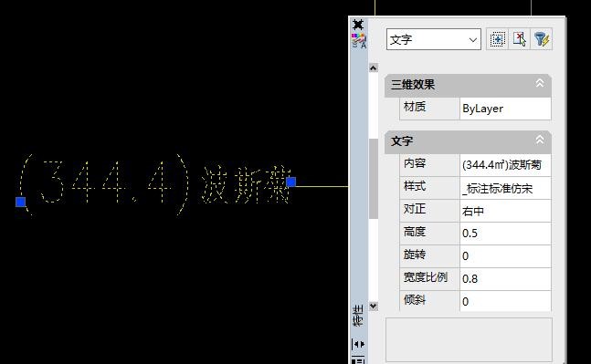591x364 pixels.
Task: Click the right blue grip of selected text
Action: coord(291,182)
